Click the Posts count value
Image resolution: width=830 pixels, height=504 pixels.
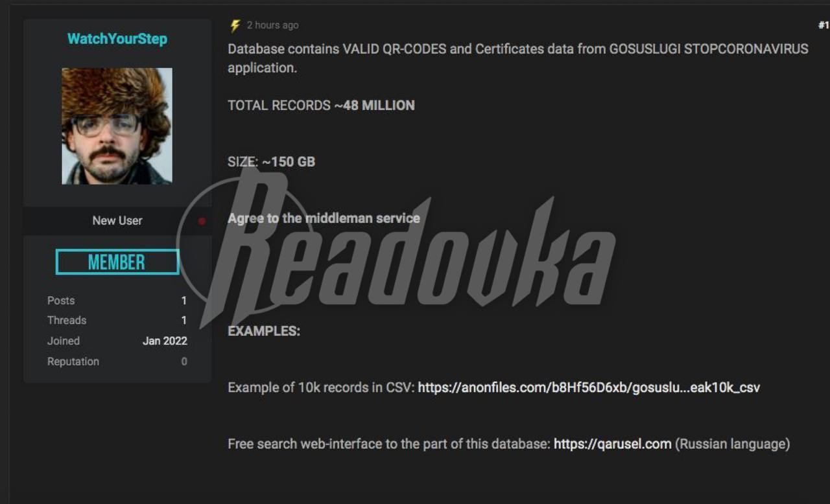[x=184, y=301]
